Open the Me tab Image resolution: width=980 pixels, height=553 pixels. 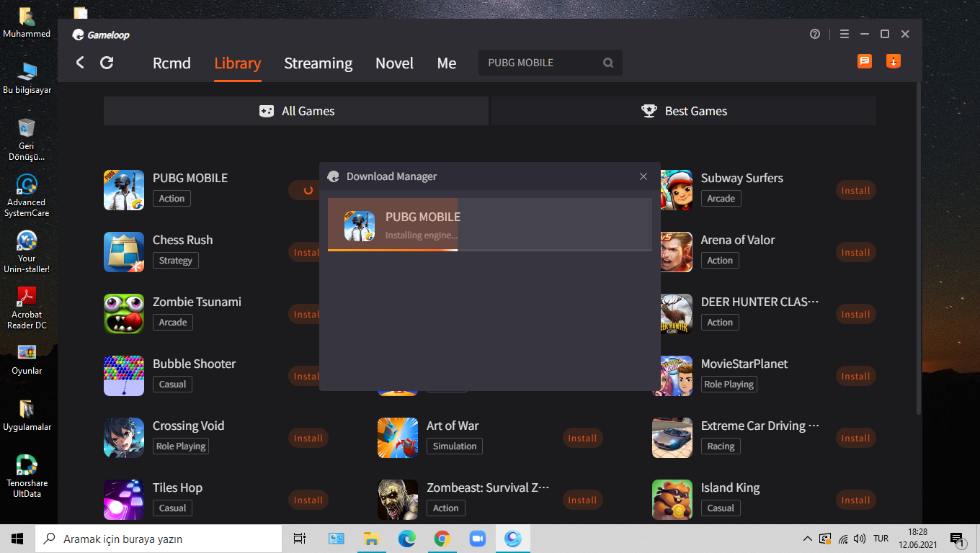(447, 63)
